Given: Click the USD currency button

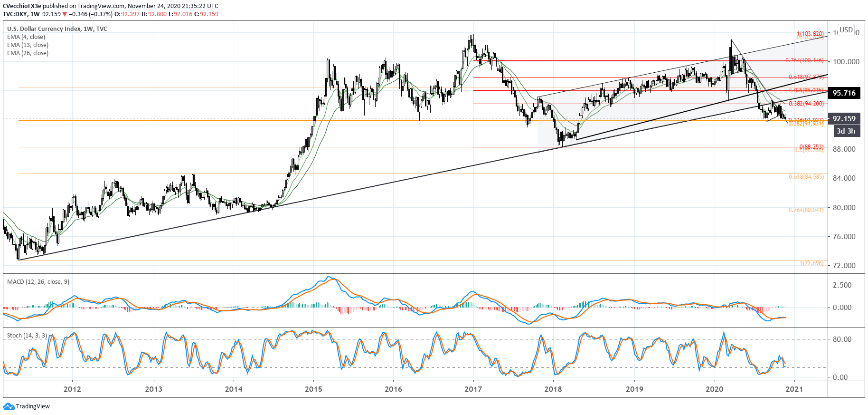Looking at the screenshot, I should tap(846, 29).
